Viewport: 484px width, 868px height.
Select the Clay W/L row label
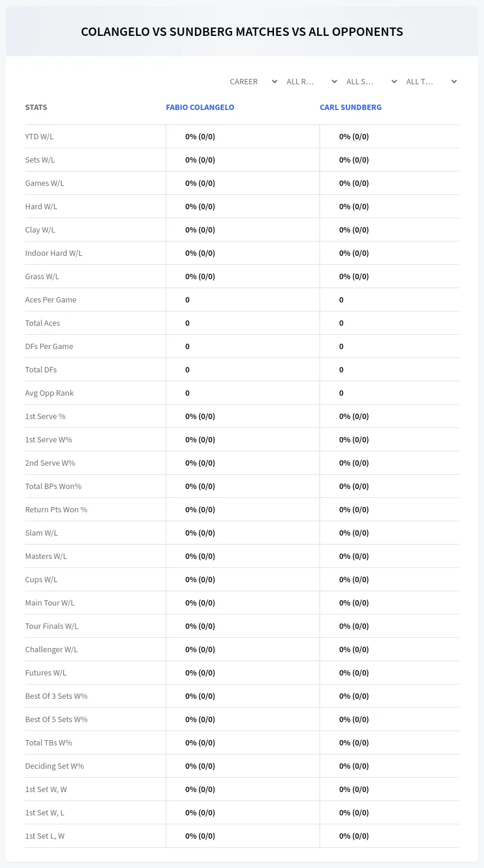tap(40, 230)
